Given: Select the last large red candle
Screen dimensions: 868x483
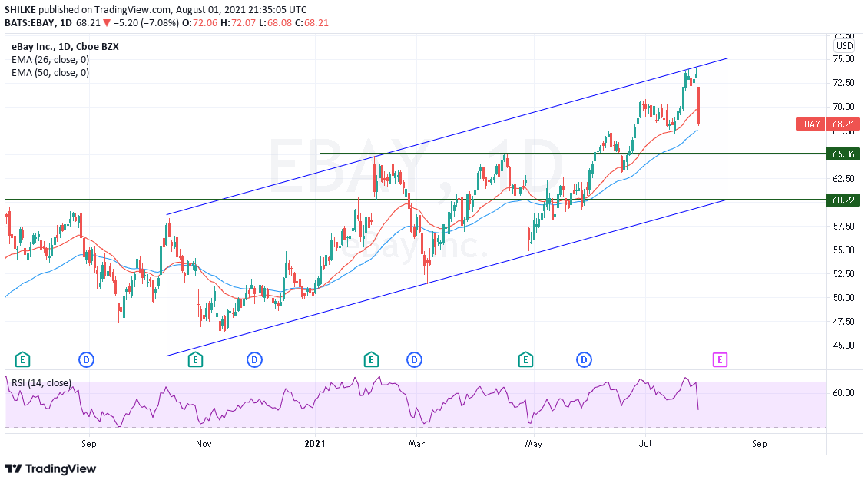Looking at the screenshot, I should click(x=698, y=105).
